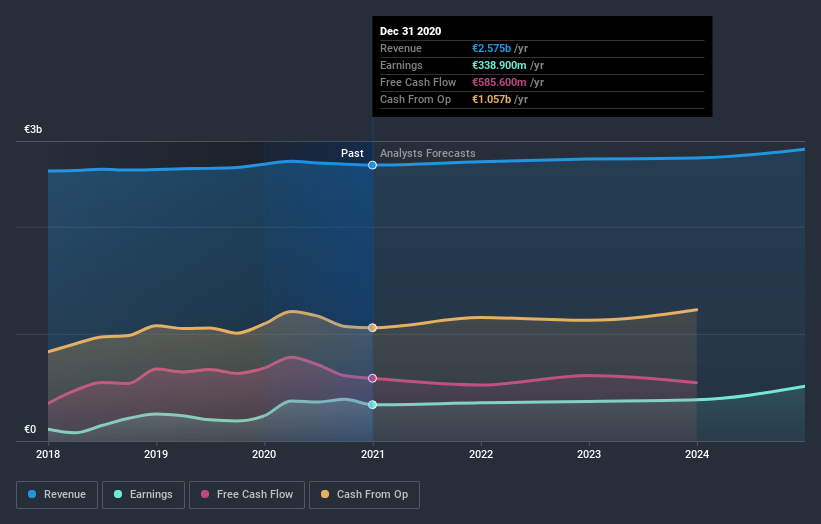This screenshot has width=821, height=524.
Task: Click the €585.600m free cash flow value
Action: 499,82
